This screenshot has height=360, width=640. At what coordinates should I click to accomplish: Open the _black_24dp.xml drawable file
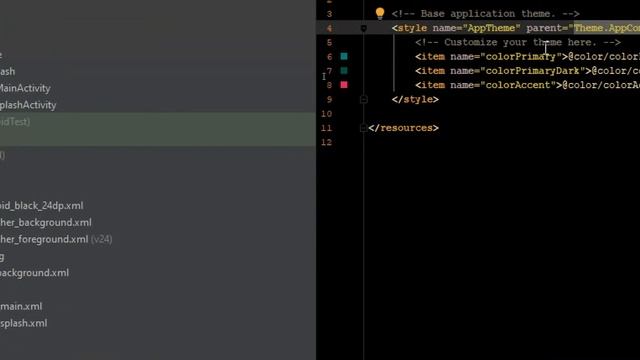42,205
